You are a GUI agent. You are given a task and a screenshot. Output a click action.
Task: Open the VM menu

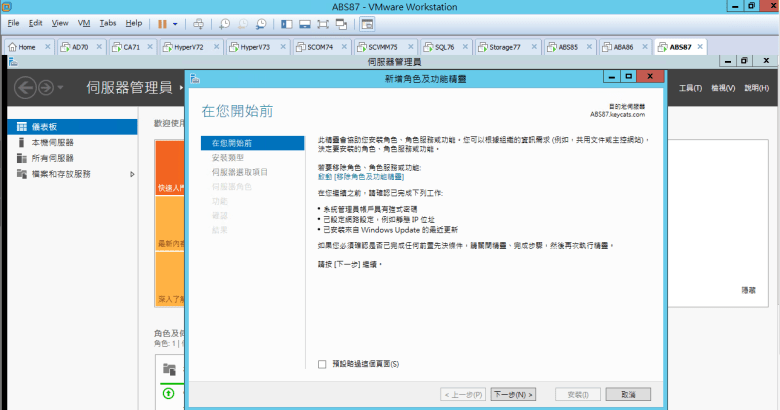point(82,22)
